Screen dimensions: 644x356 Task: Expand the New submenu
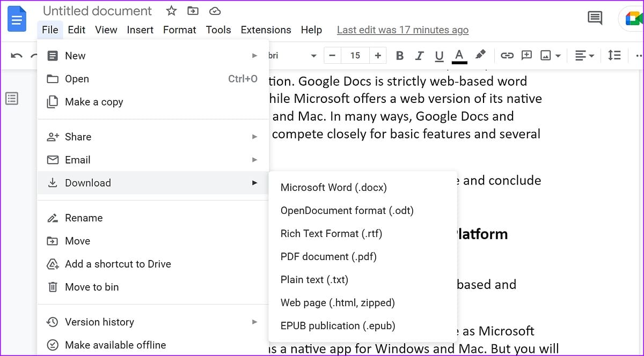[153, 56]
